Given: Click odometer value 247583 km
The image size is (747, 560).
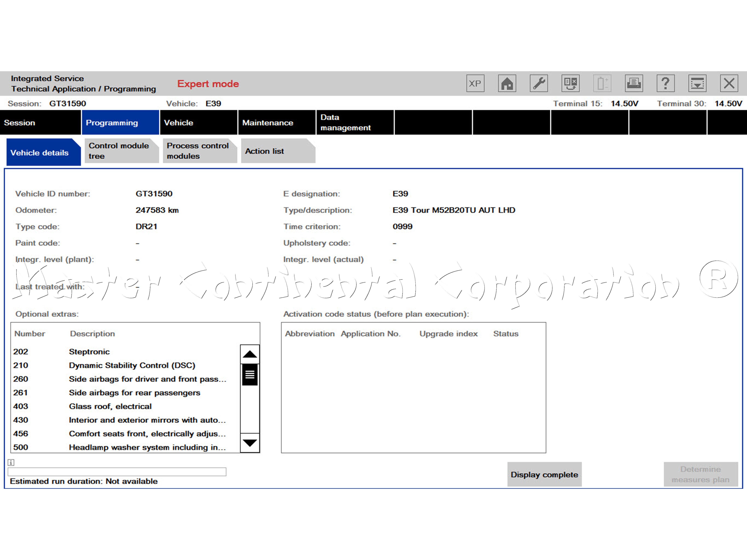Looking at the screenshot, I should [157, 210].
